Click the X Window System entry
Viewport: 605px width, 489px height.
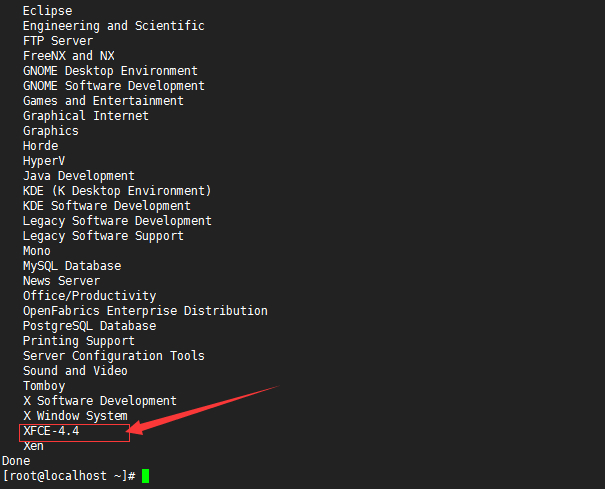pyautogui.click(x=75, y=416)
